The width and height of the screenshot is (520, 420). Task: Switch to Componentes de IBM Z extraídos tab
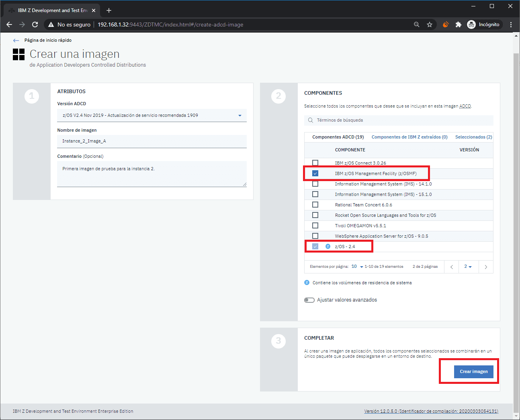[409, 137]
